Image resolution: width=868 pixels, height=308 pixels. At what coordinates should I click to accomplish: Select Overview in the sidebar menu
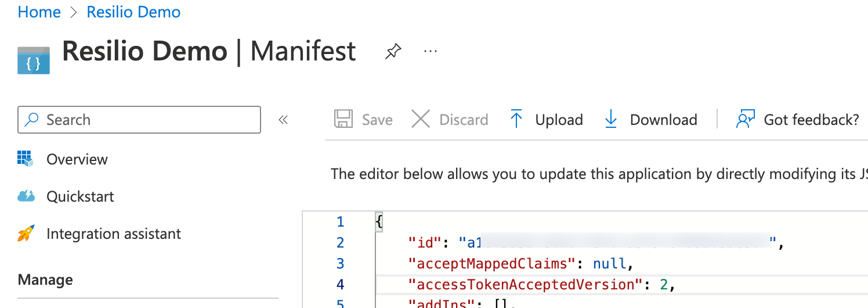pos(77,159)
